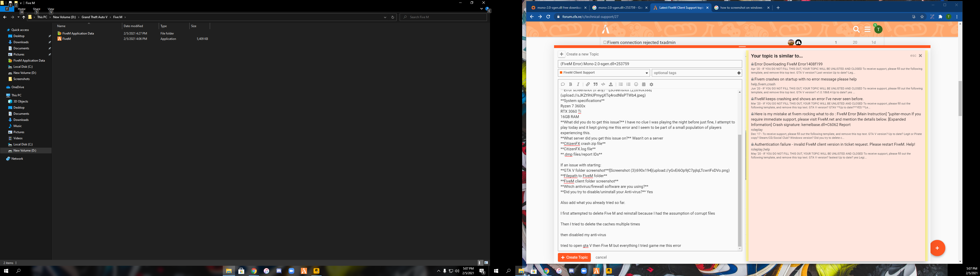Open a new Chrome tab
This screenshot has height=276, width=980.
[778, 8]
